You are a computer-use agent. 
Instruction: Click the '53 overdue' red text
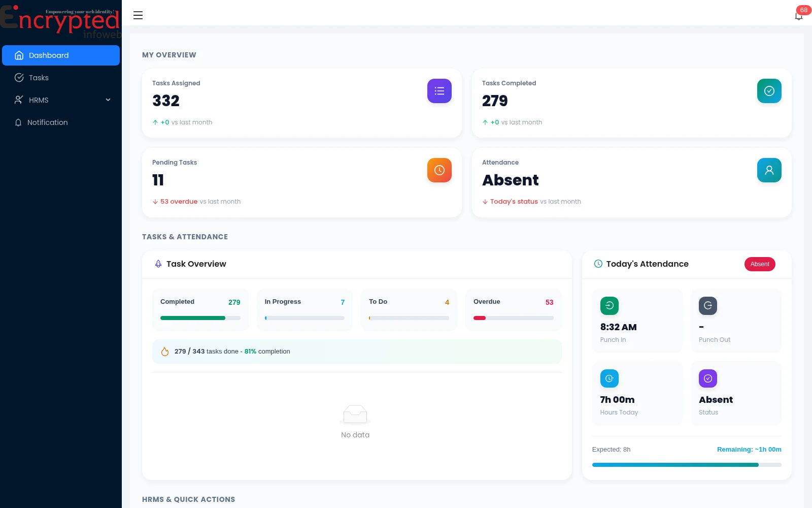point(179,202)
